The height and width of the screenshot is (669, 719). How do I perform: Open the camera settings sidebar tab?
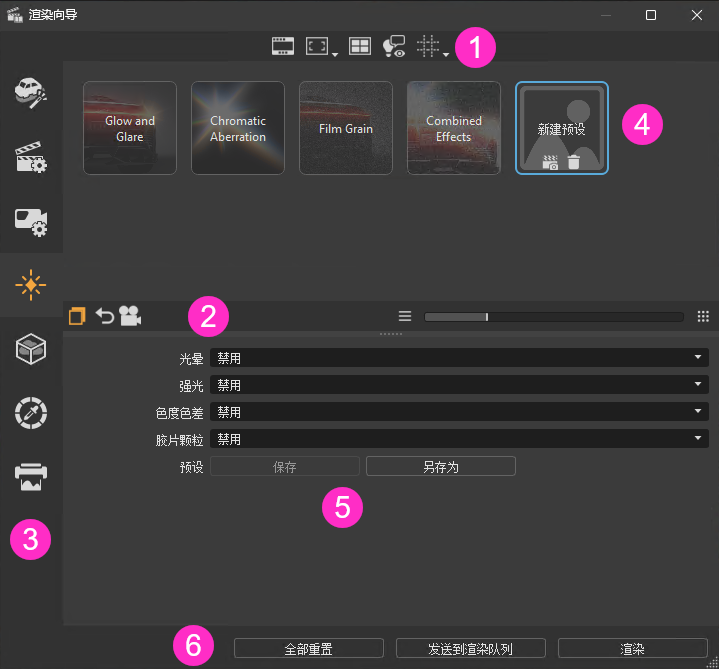pyautogui.click(x=31, y=222)
